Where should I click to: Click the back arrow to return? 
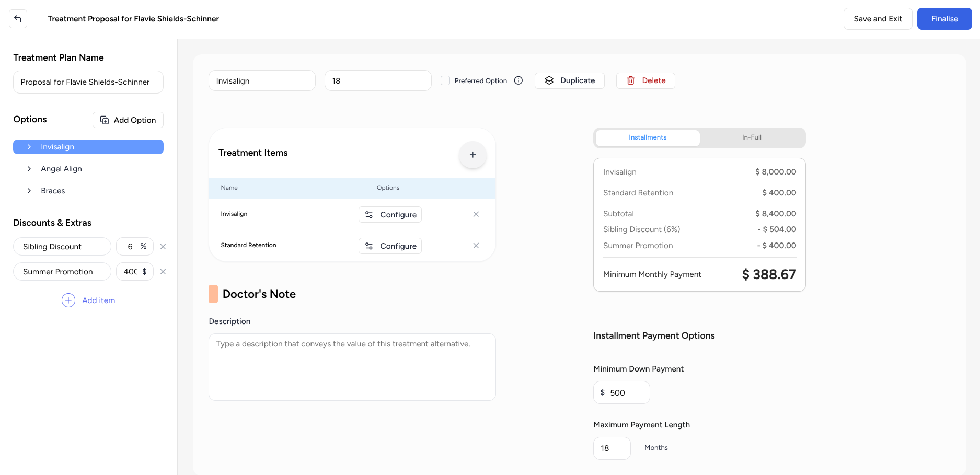tap(18, 18)
